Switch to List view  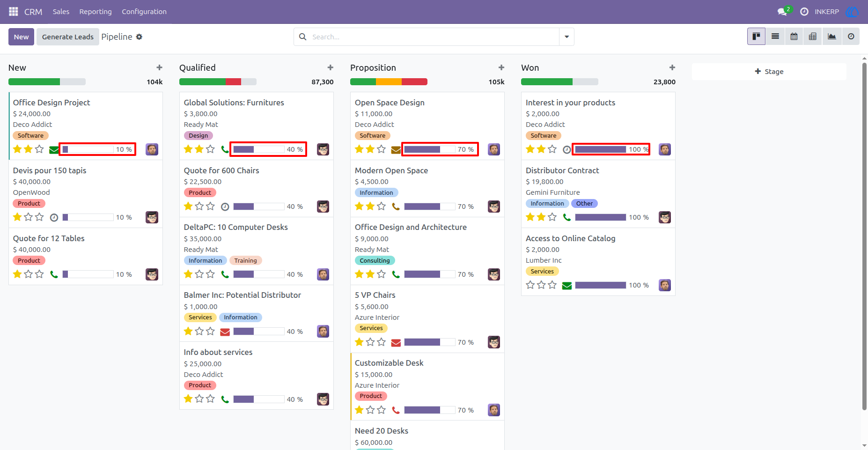click(775, 37)
